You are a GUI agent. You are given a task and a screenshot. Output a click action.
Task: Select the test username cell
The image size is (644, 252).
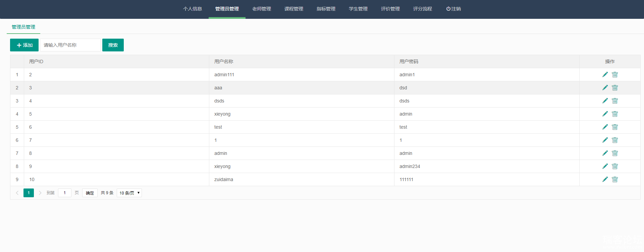302,127
